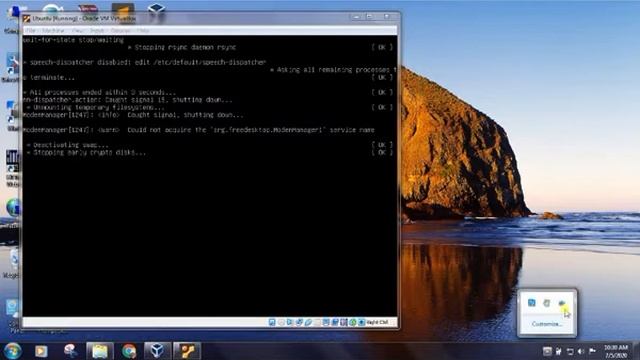Open File Explorer from the taskbar
The width and height of the screenshot is (640, 360).
click(x=100, y=351)
